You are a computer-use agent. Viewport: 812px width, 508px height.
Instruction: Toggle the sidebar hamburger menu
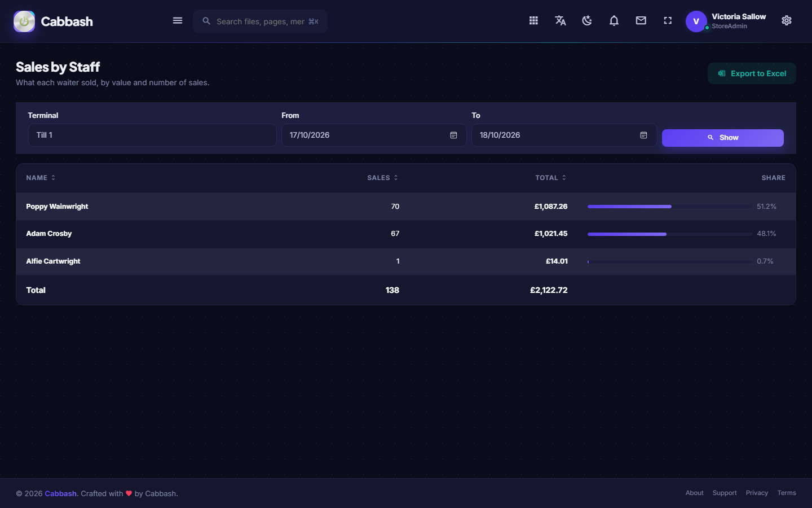(178, 21)
